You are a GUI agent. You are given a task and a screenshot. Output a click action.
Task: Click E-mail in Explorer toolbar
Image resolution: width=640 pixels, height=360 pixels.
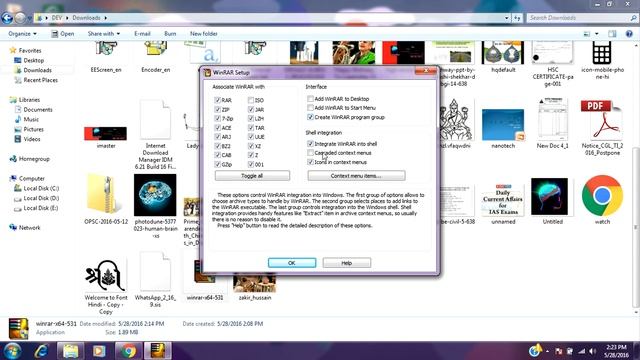coord(142,34)
